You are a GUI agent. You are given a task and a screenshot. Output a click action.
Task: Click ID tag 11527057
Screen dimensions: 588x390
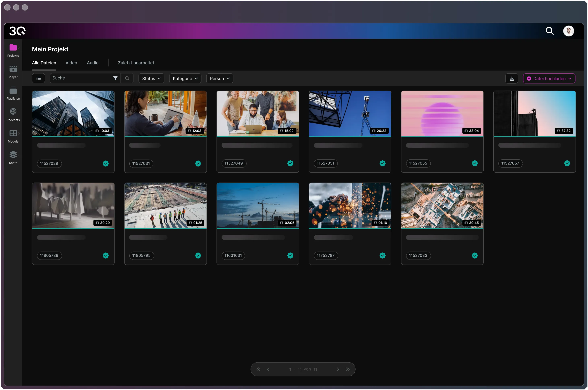pos(510,163)
